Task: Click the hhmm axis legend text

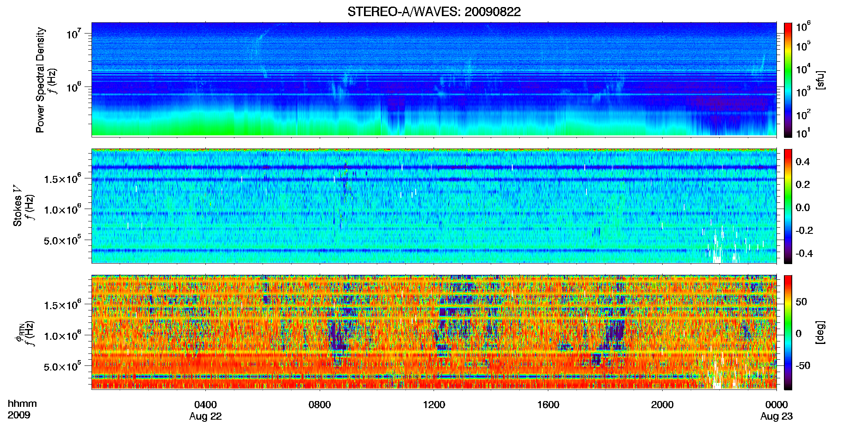Action: (22, 404)
